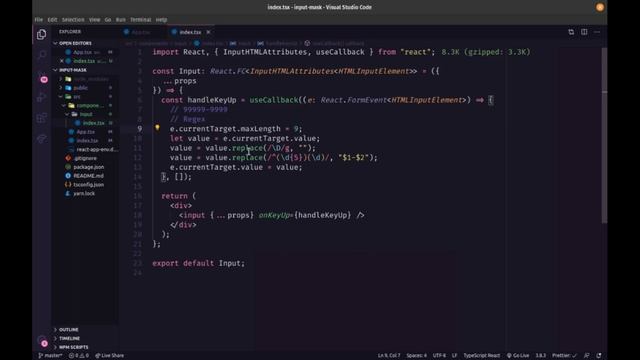Open App.tsx from Open Editors list

point(83,52)
